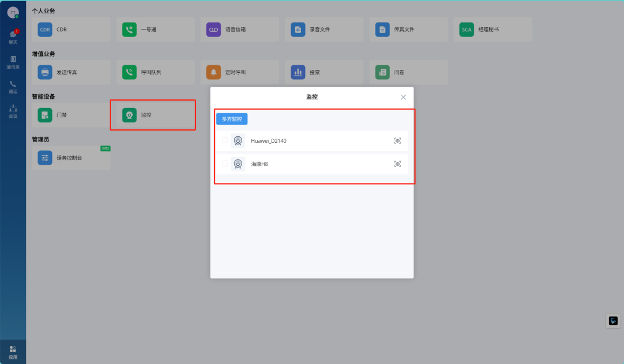
Task: Click the 智能设备 section heading
Action: pyautogui.click(x=43, y=96)
